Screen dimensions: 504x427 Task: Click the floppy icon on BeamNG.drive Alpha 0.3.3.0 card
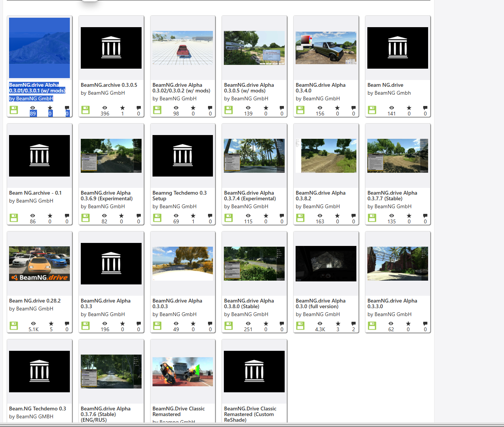[x=372, y=326]
